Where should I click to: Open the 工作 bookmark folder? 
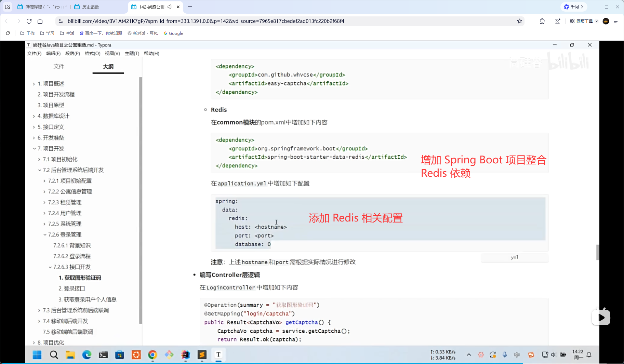(x=27, y=33)
